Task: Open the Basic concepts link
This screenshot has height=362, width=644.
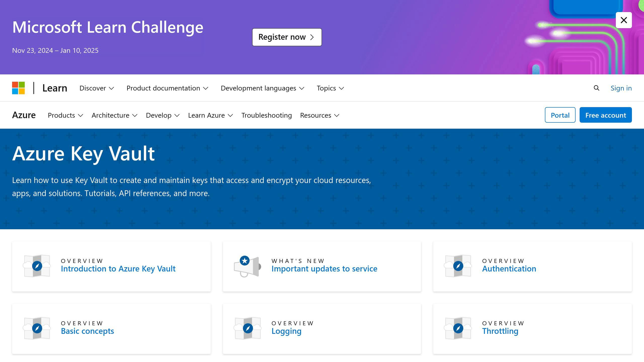Action: [87, 331]
